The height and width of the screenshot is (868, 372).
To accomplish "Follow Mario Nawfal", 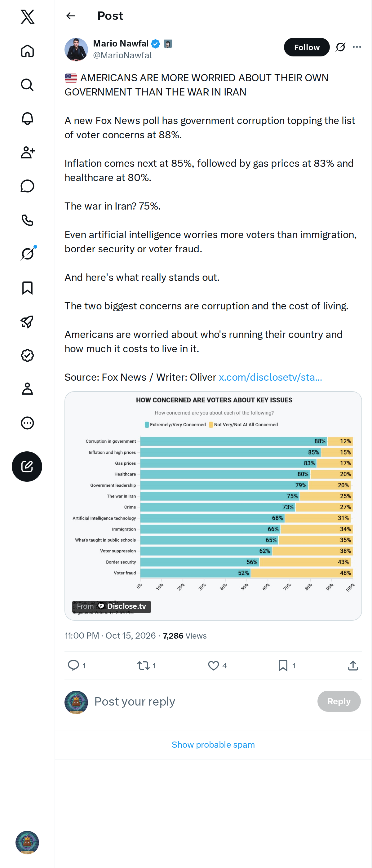I will [307, 47].
